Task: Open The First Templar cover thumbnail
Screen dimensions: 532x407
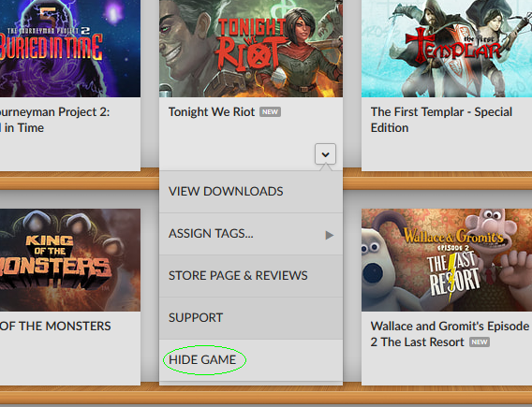Action: (447, 49)
